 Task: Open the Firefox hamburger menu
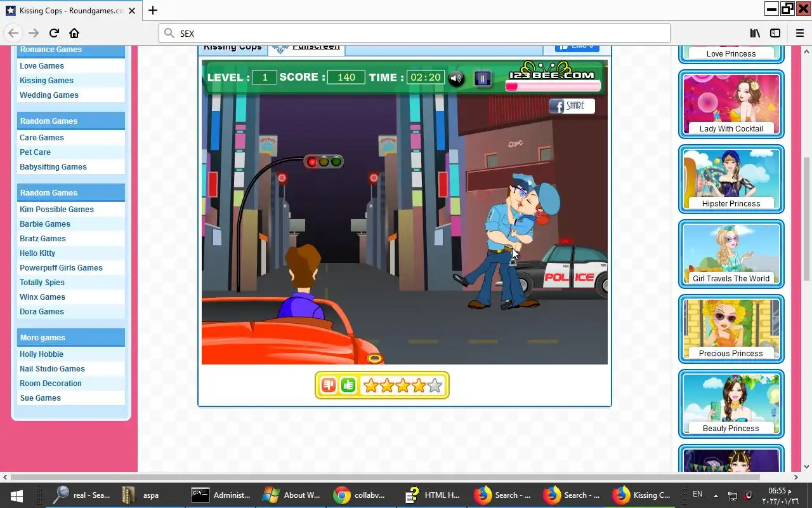(x=800, y=33)
